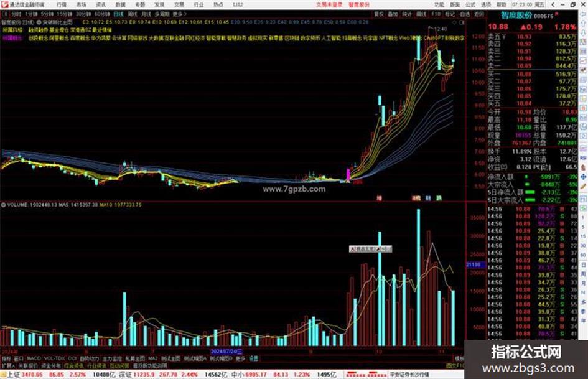The width and height of the screenshot is (588, 379).
Task: Select the 主力监控 indicator tab
Action: pyautogui.click(x=112, y=358)
